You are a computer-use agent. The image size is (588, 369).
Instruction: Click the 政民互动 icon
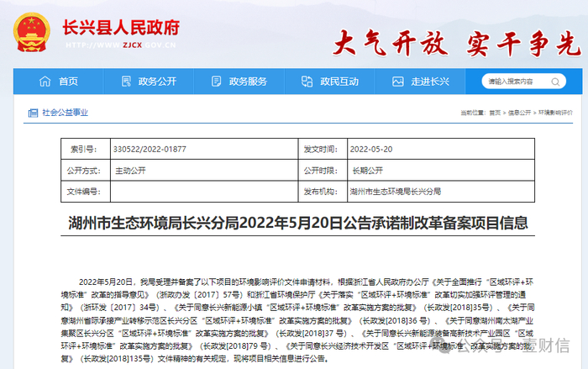coord(307,81)
